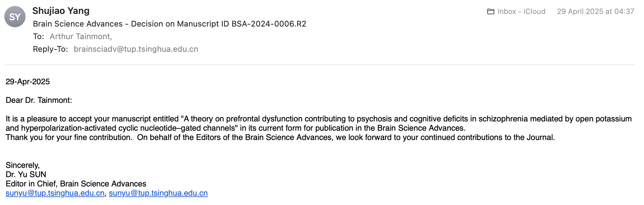Click the "Reply-To:" field label
Screen dimensions: 644x205
click(50, 49)
